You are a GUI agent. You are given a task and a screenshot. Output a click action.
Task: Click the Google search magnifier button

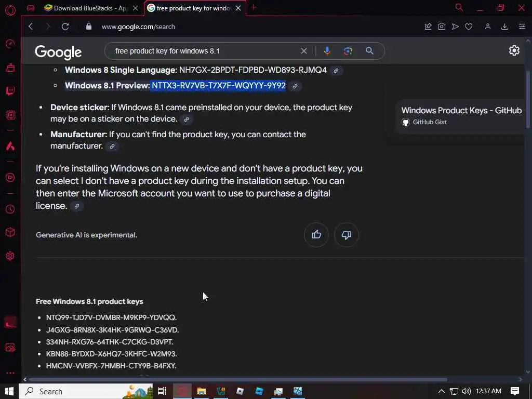(369, 51)
